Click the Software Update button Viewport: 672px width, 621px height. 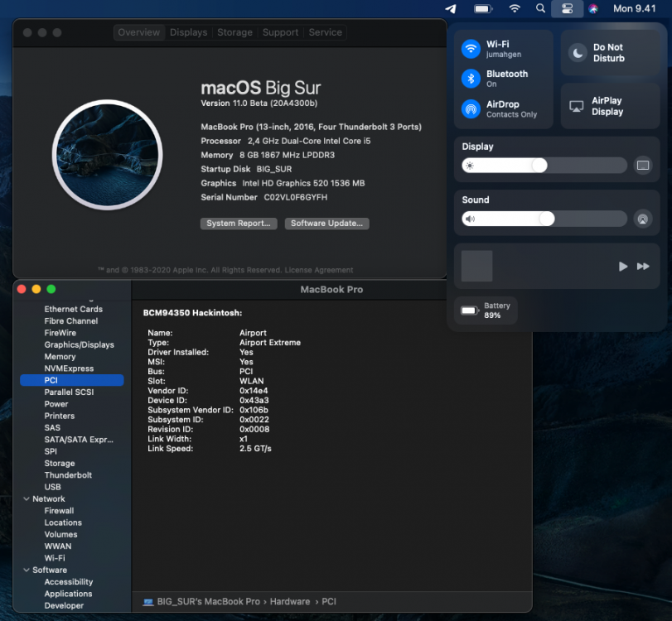[327, 224]
